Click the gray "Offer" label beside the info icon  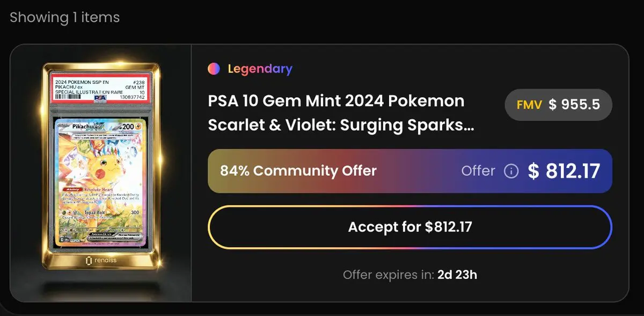478,171
